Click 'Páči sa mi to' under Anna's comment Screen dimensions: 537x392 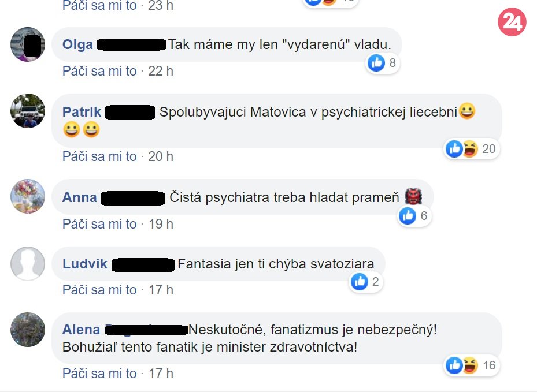tap(99, 224)
